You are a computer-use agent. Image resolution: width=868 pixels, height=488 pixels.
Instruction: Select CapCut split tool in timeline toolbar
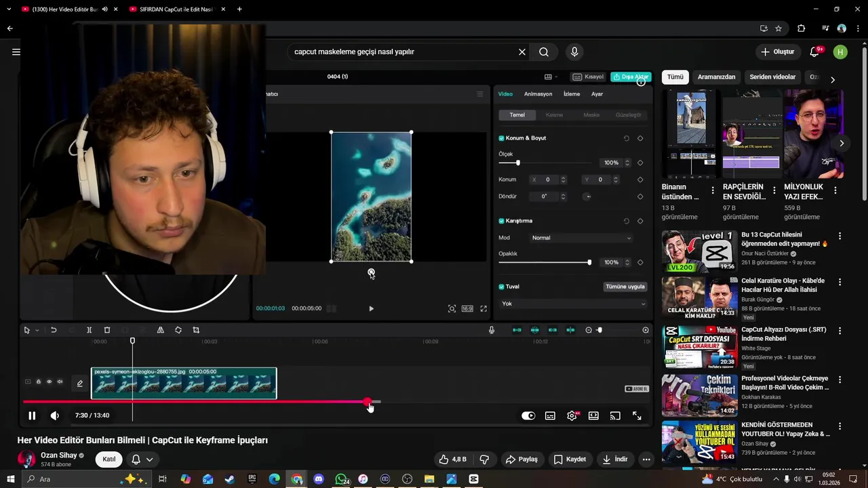coord(89,330)
